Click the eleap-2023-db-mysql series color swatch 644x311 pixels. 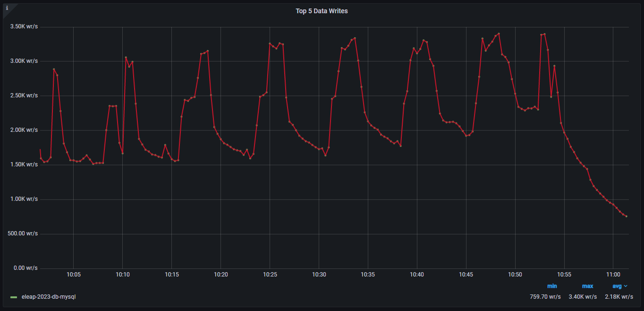pyautogui.click(x=14, y=297)
